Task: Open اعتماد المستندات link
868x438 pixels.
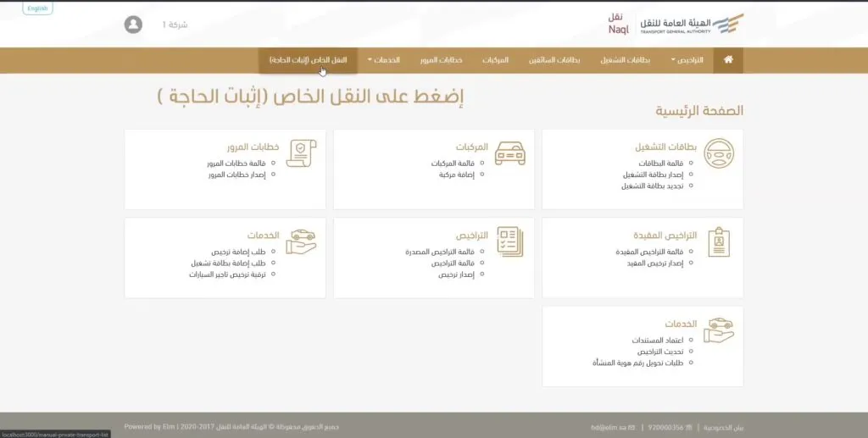Action: click(658, 340)
